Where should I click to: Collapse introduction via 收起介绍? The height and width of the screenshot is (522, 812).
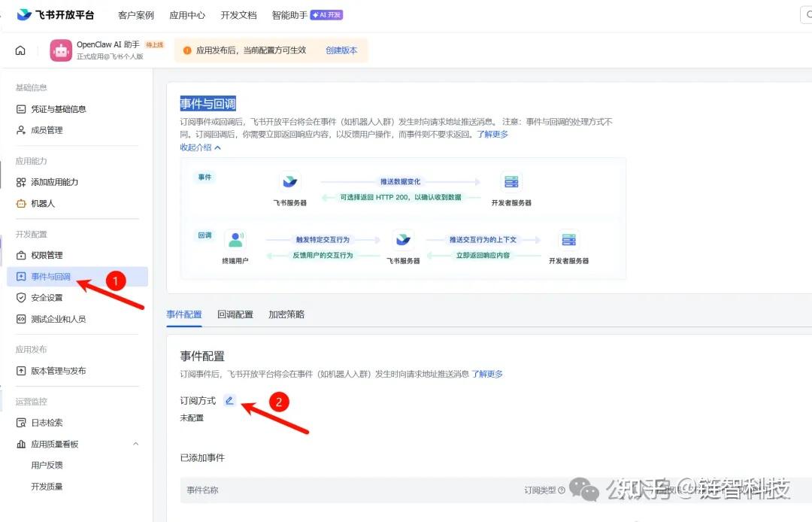coord(201,147)
